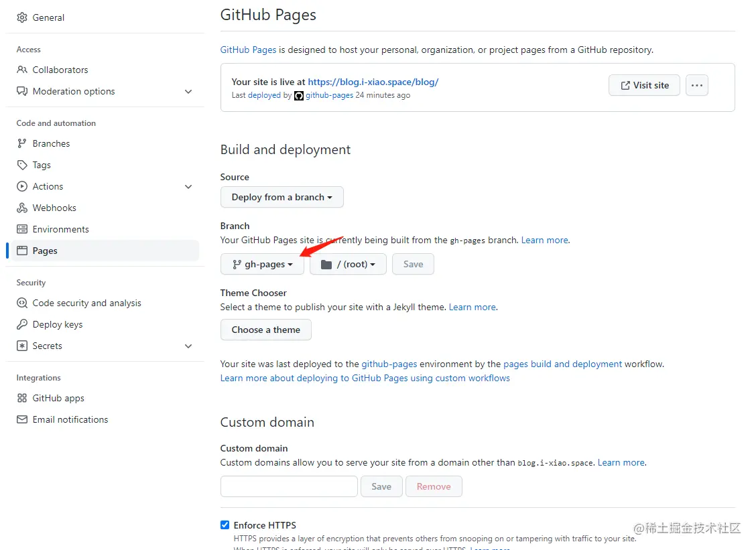Focus the custom domain text field

click(289, 486)
